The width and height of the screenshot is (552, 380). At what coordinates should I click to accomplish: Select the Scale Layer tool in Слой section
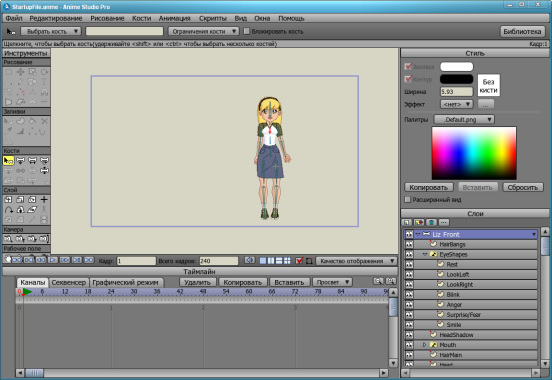pyautogui.click(x=20, y=200)
